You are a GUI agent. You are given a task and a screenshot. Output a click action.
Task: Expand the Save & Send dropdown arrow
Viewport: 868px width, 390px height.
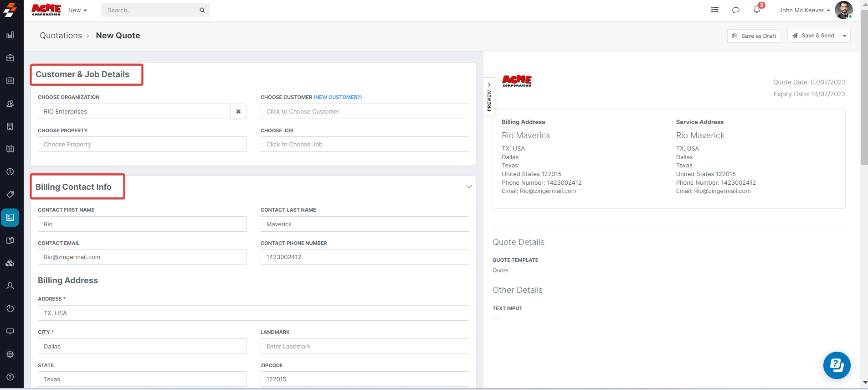845,36
